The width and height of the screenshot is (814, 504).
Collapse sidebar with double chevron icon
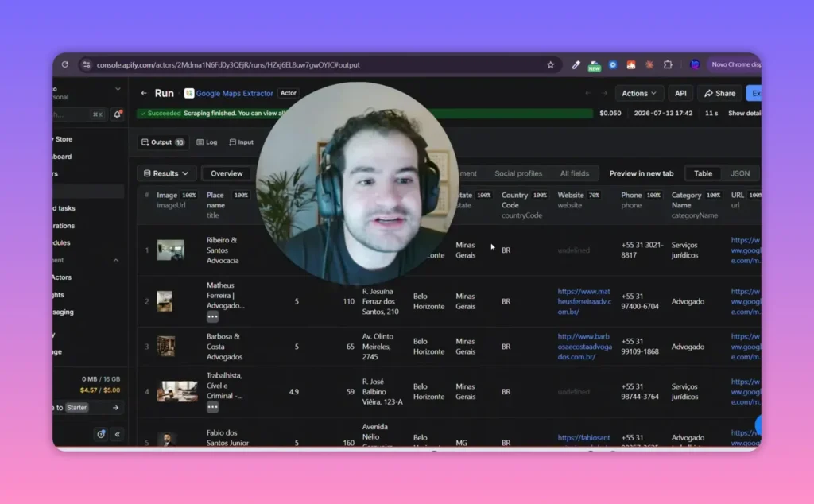[x=118, y=434]
